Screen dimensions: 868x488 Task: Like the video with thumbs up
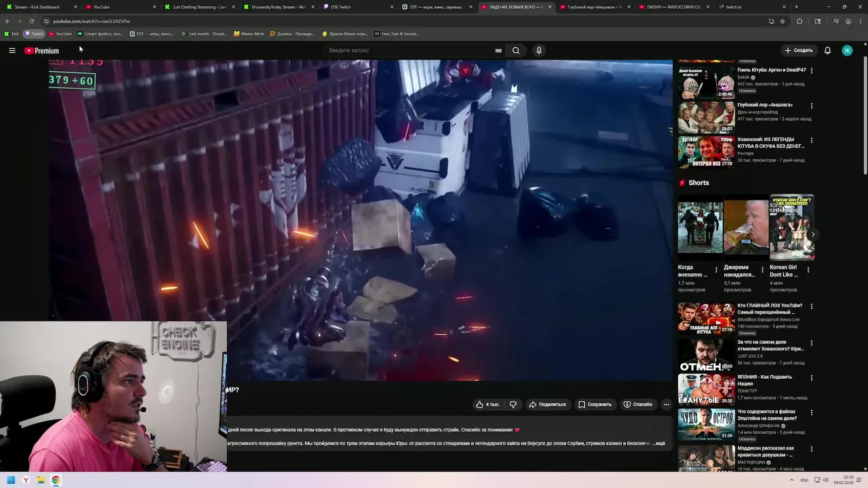[x=488, y=405]
